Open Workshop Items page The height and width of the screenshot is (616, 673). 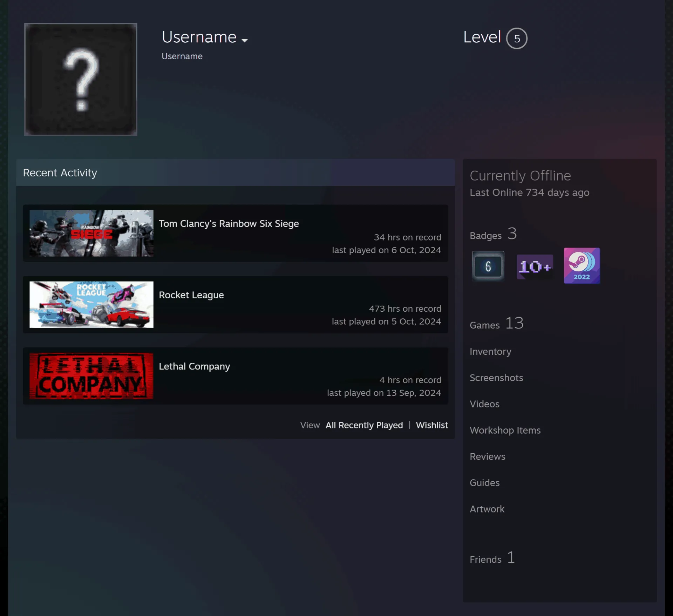(505, 431)
